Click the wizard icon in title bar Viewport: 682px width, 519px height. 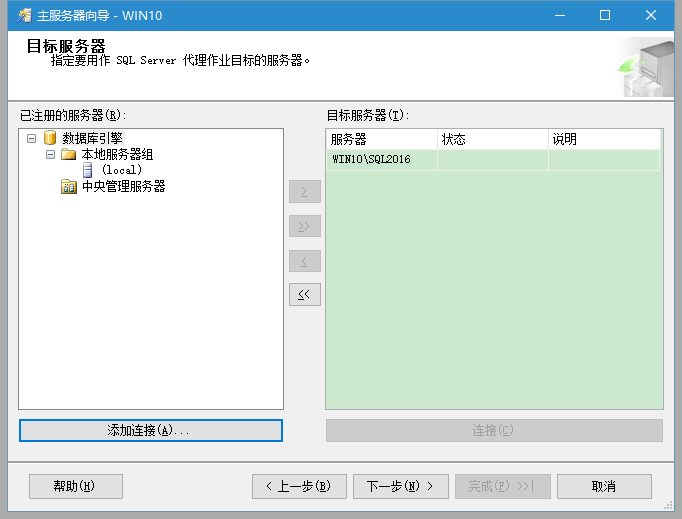click(24, 15)
